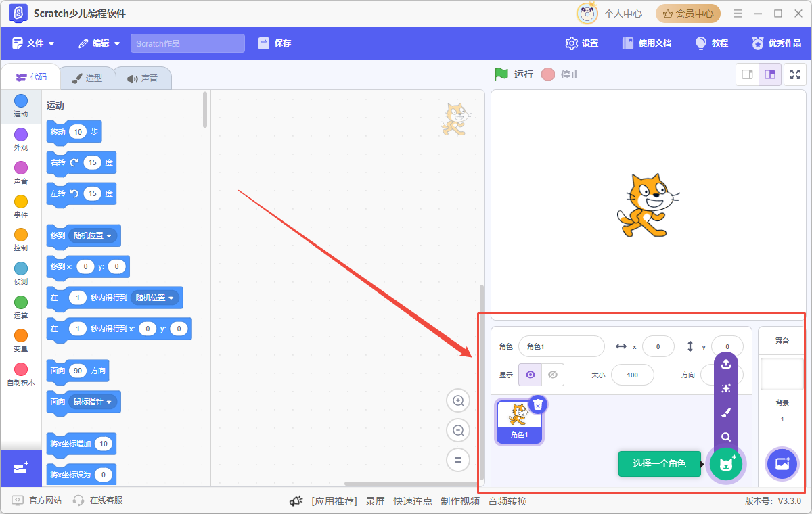
Task: Open the 编辑 menu
Action: click(x=99, y=43)
